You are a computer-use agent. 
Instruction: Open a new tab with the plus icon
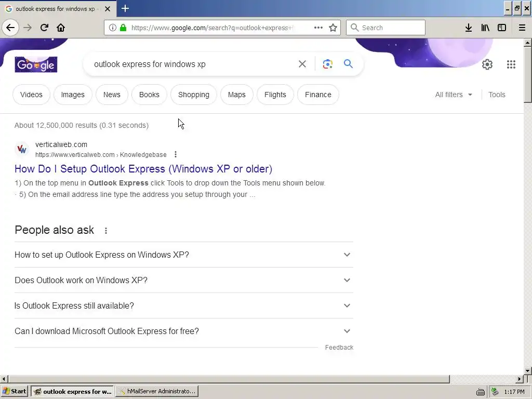pyautogui.click(x=125, y=8)
